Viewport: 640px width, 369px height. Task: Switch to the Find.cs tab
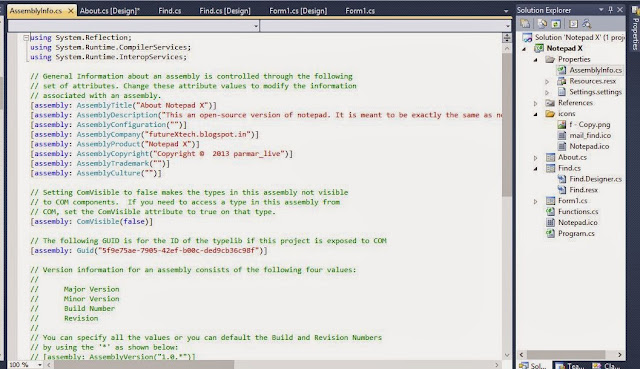(x=170, y=11)
